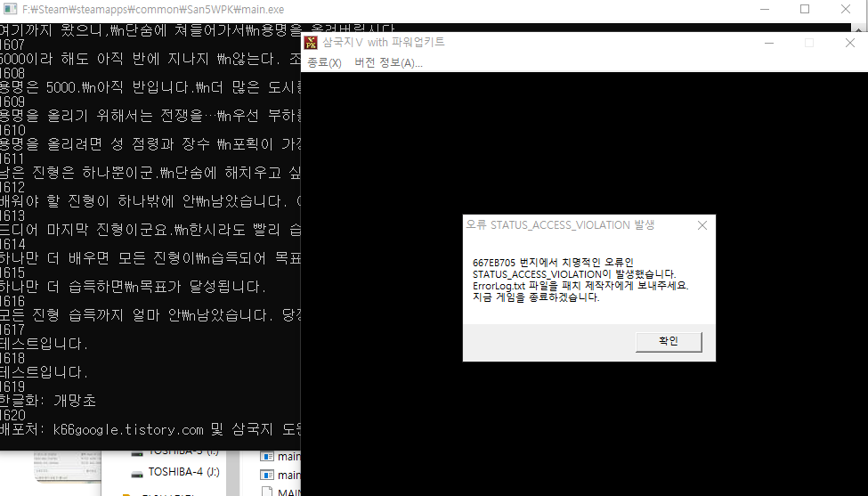The height and width of the screenshot is (496, 868).
Task: Click error dialog title 오류 STATUS_ACCESS_VIOLATION 발생
Action: [560, 224]
